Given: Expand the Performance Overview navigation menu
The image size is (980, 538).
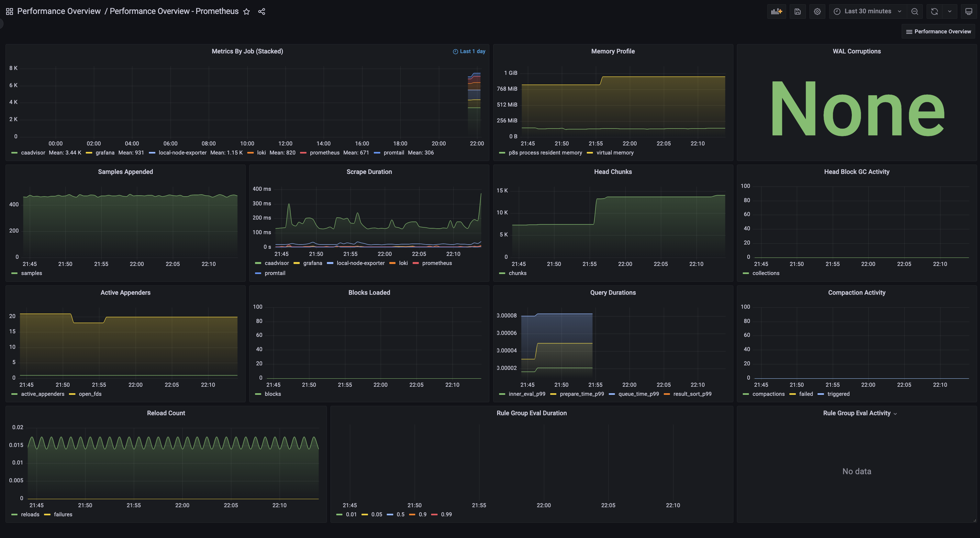Looking at the screenshot, I should 938,31.
